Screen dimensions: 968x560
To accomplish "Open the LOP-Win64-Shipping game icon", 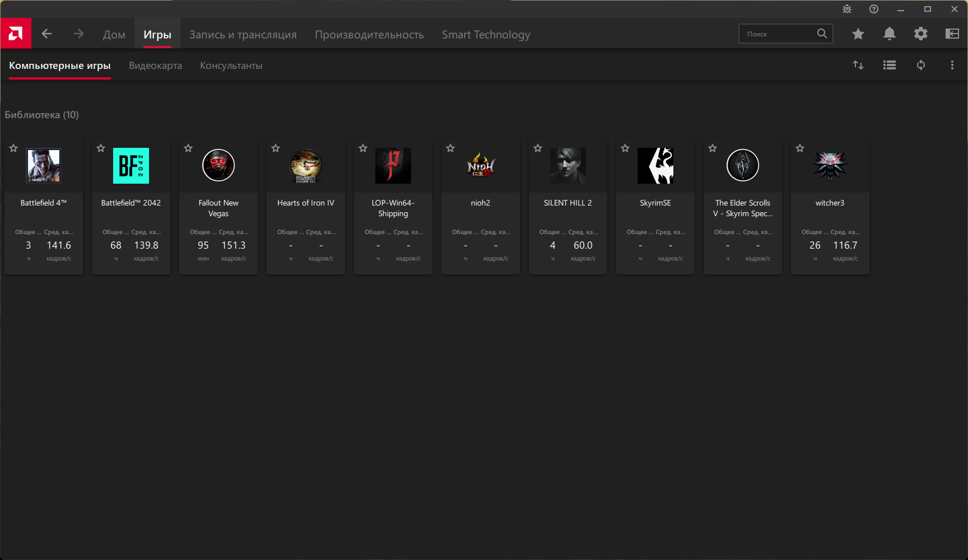I will [x=393, y=166].
